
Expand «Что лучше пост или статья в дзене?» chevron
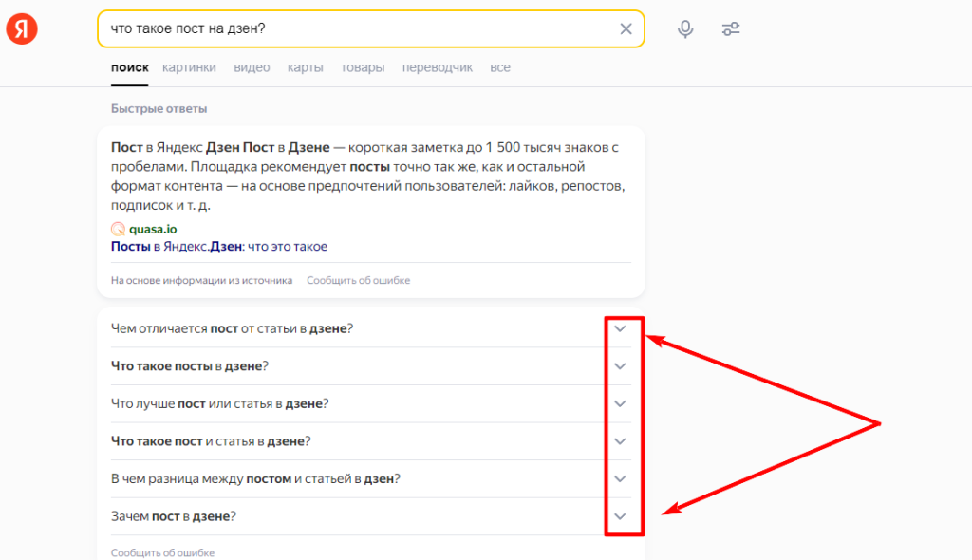coord(620,403)
